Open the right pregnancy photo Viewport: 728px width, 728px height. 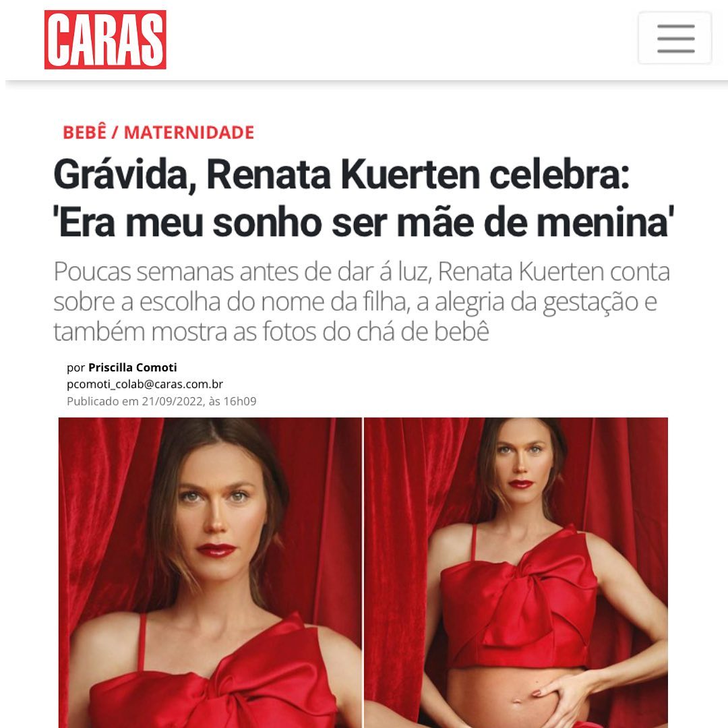tap(516, 572)
